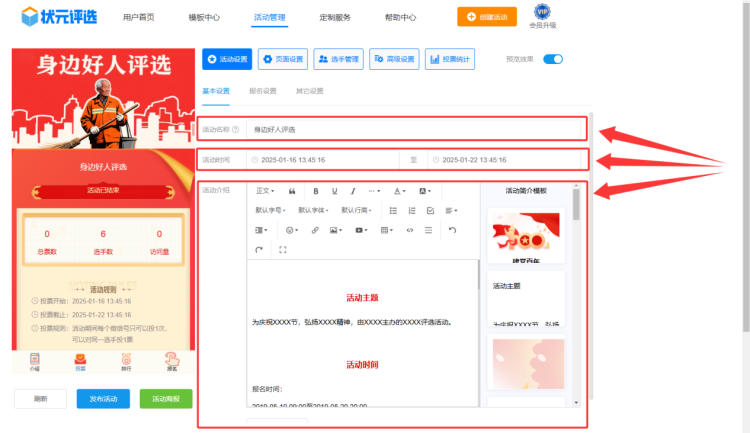Open the font color picker
Viewport: 750px width, 433px height.
(x=399, y=191)
